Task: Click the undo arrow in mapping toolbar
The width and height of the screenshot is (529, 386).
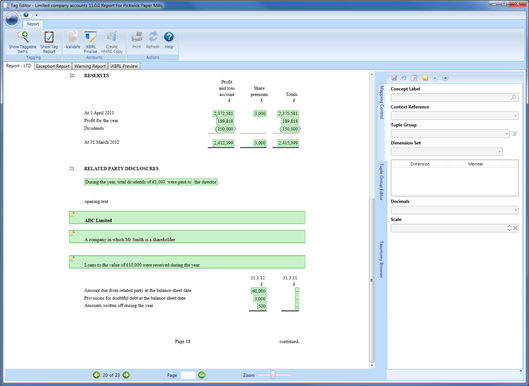Action: 404,78
